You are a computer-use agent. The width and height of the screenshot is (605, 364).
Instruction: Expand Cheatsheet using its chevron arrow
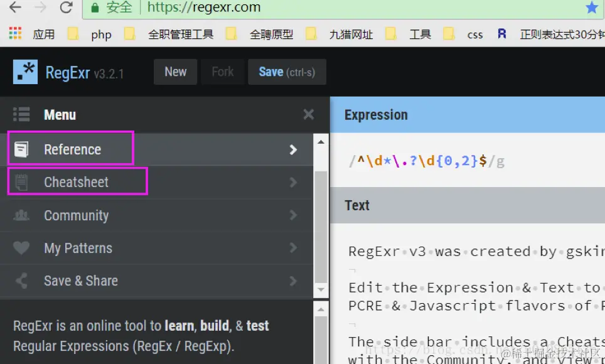[x=293, y=182]
